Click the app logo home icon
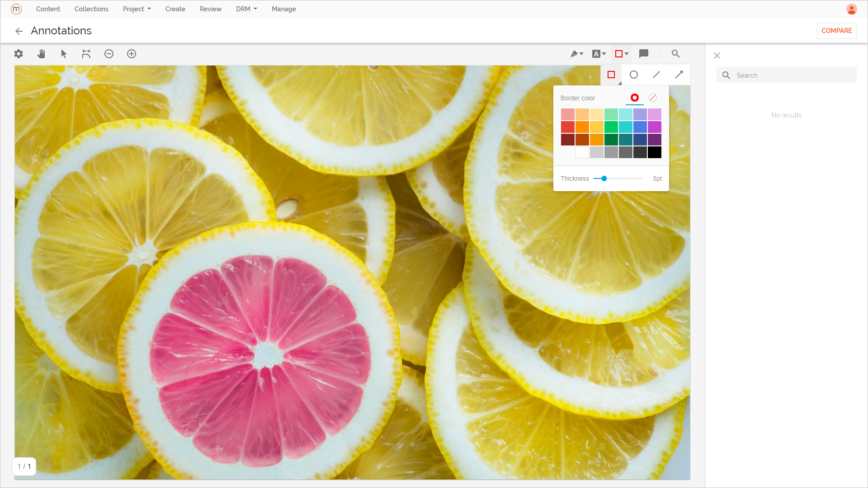This screenshot has height=488, width=868. [x=16, y=9]
